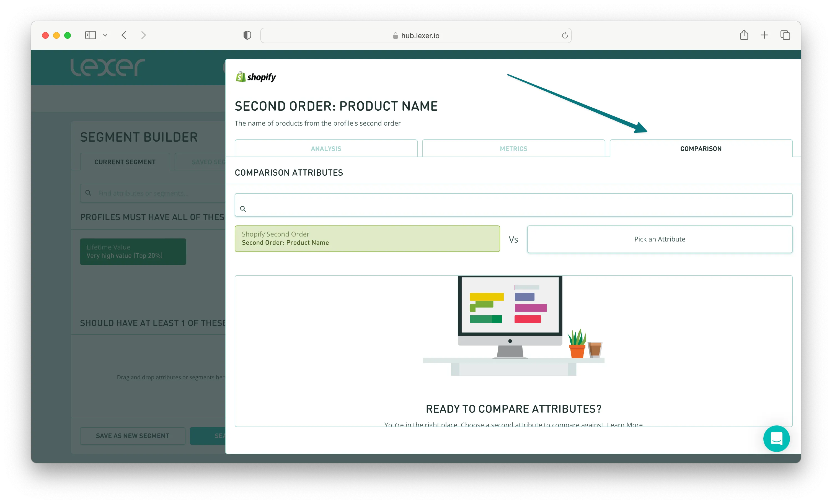Reload the hub.lexer.io page
Screen dimensions: 832x504
pos(565,35)
